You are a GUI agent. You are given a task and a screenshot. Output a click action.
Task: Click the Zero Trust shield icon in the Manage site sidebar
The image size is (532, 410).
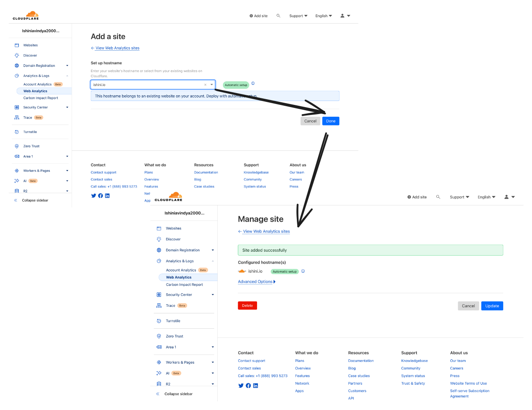pyautogui.click(x=159, y=336)
